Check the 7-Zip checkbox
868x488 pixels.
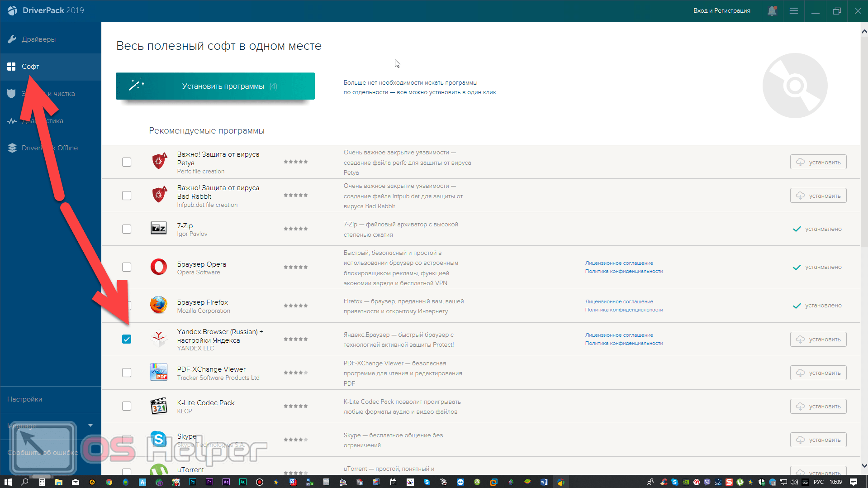click(127, 229)
